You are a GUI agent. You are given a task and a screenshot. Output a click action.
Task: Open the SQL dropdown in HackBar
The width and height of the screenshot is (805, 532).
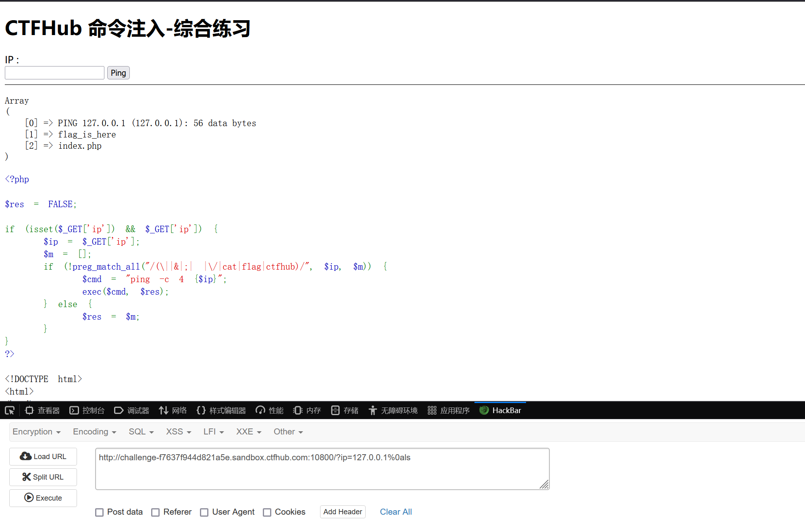[141, 432]
